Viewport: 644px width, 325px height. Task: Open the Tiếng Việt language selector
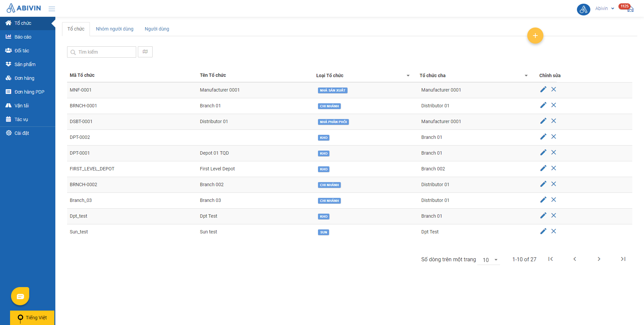[x=32, y=318]
